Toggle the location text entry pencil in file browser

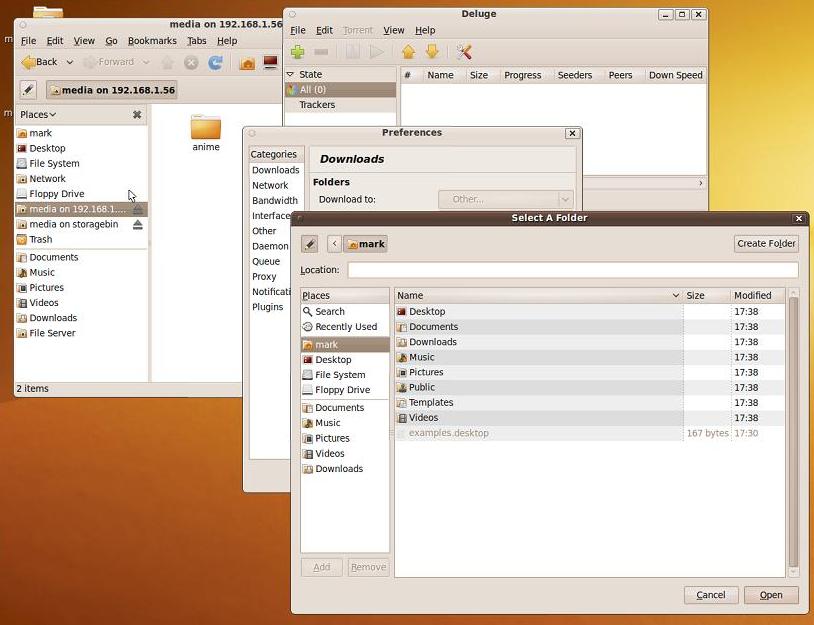coord(29,90)
